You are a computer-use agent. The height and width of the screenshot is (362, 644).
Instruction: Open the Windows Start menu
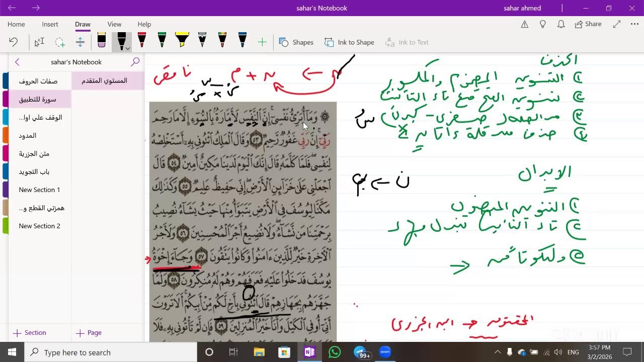pos(12,352)
